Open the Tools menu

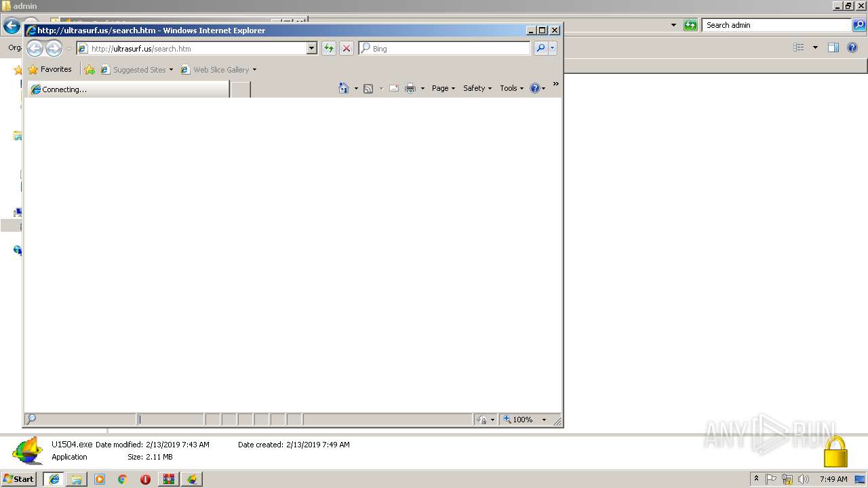[x=512, y=88]
